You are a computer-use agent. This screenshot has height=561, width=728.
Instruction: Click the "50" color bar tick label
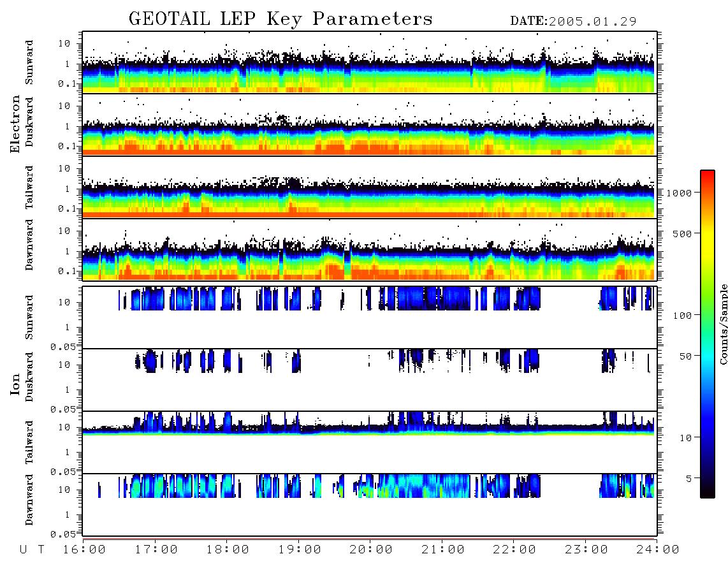pos(686,356)
